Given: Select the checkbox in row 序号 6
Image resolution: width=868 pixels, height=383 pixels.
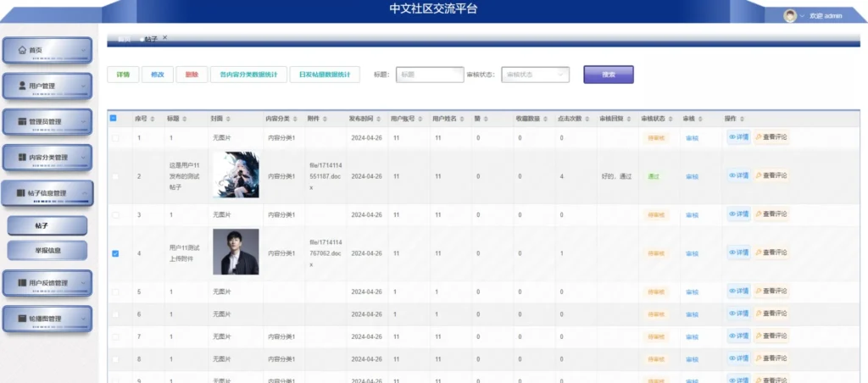Looking at the screenshot, I should [x=115, y=314].
